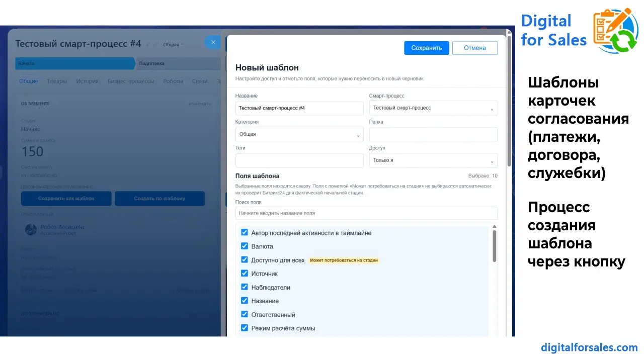Open the Смарт-процесс dropdown
This screenshot has width=644, height=362.
point(433,108)
